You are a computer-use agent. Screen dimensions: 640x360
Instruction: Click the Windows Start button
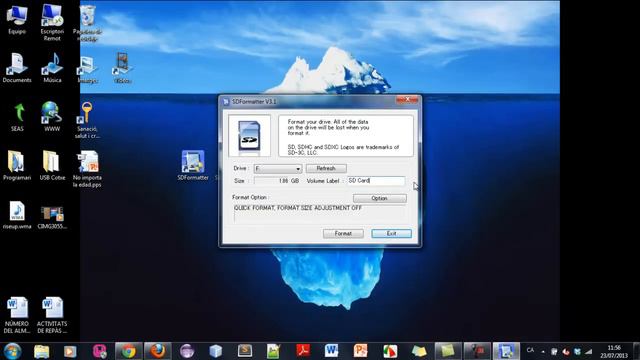(x=13, y=351)
